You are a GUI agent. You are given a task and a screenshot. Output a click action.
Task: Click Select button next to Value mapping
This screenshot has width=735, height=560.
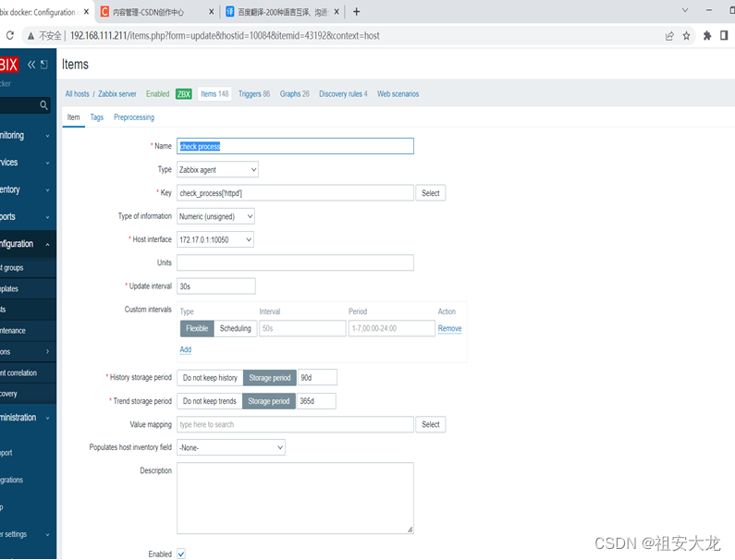click(x=430, y=424)
